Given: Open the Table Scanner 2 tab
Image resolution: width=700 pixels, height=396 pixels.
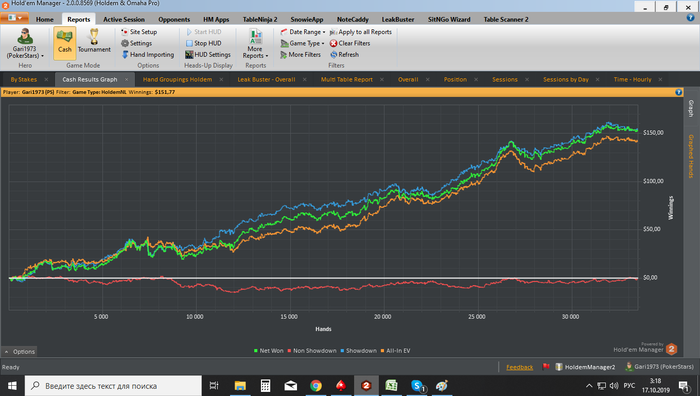Looking at the screenshot, I should [506, 19].
